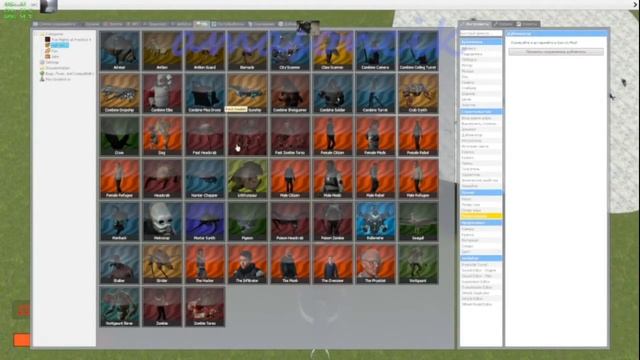Spawn the Stalker NPC
Image resolution: width=640 pixels, height=360 pixels.
click(120, 264)
